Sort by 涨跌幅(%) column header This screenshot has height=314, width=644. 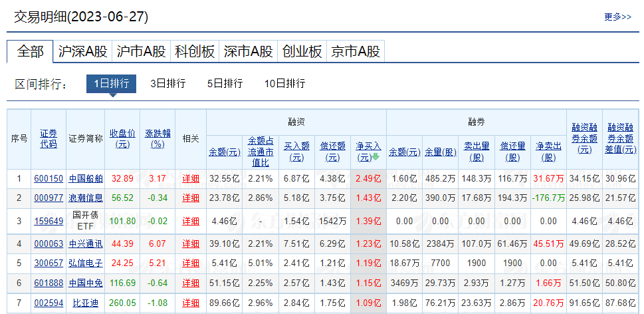point(158,138)
